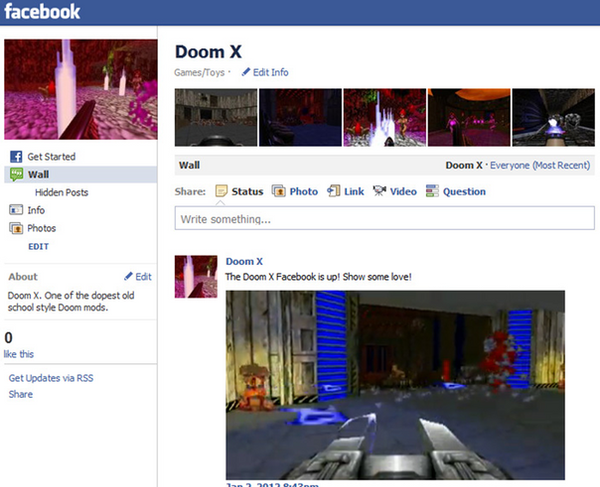The image size is (600, 487).
Task: Click the About heading in sidebar
Action: tap(23, 277)
